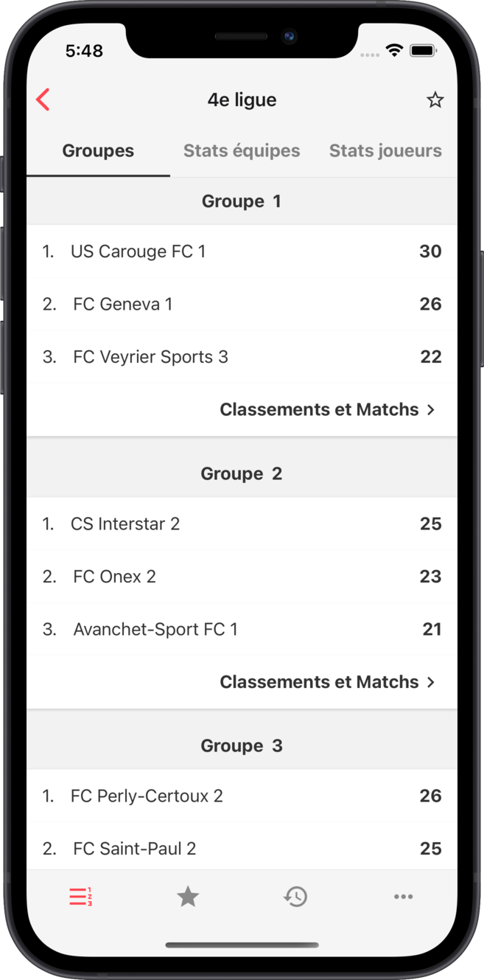Switch to Stats joueurs tab
The image size is (484, 980).
385,150
